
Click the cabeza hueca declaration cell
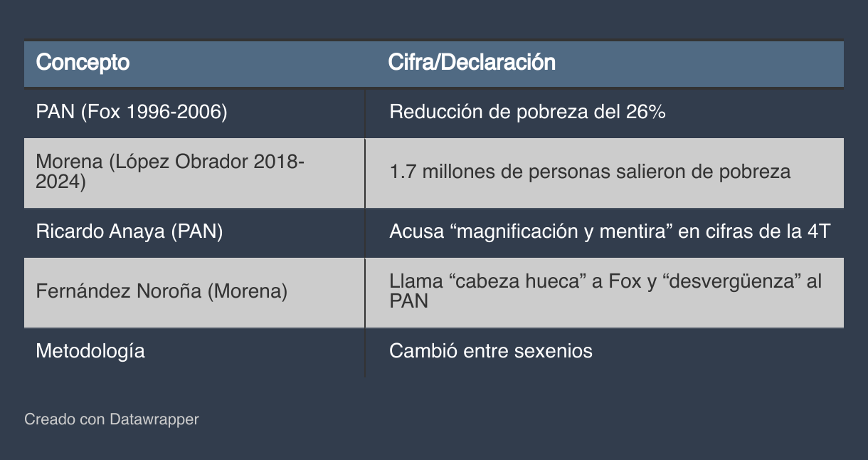604,292
